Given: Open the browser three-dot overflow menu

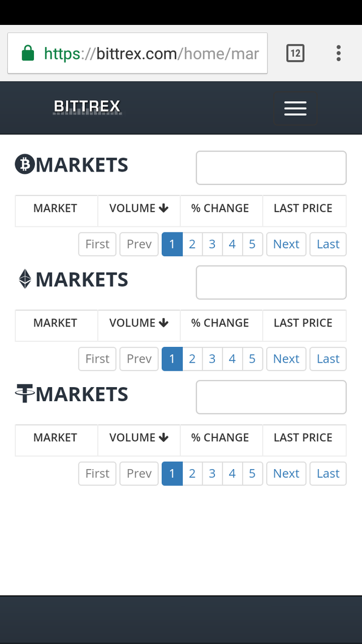Looking at the screenshot, I should click(x=338, y=54).
